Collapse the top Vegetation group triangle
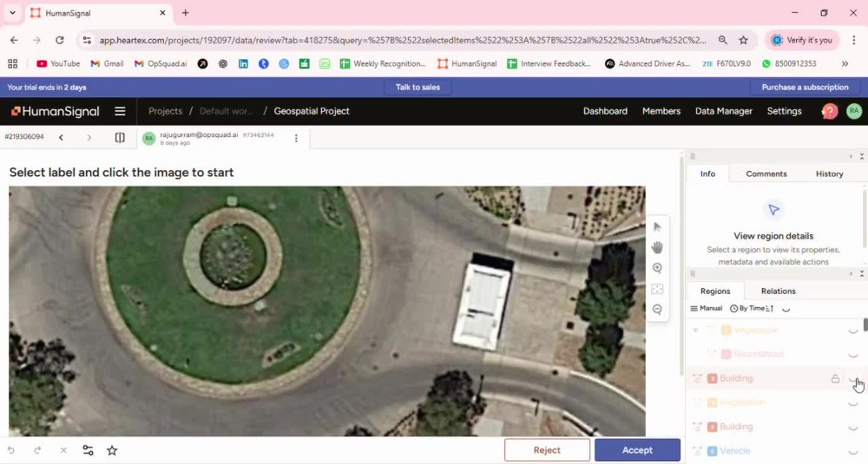 695,330
